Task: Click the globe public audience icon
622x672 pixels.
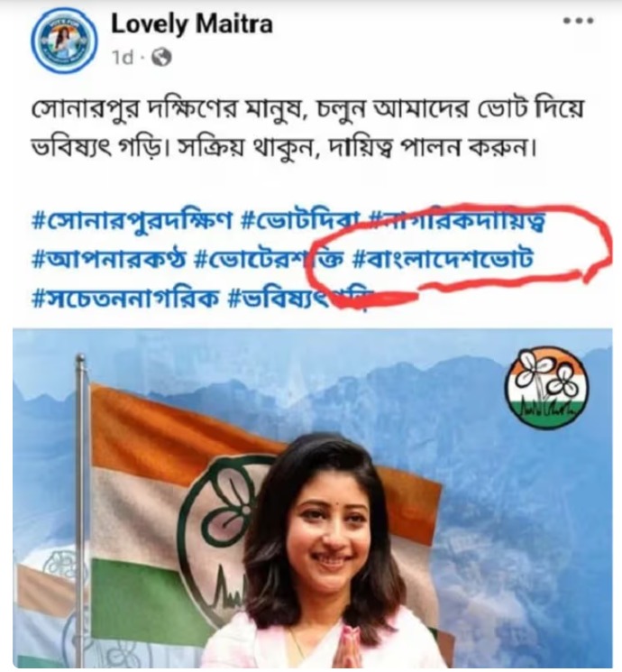Action: point(161,57)
